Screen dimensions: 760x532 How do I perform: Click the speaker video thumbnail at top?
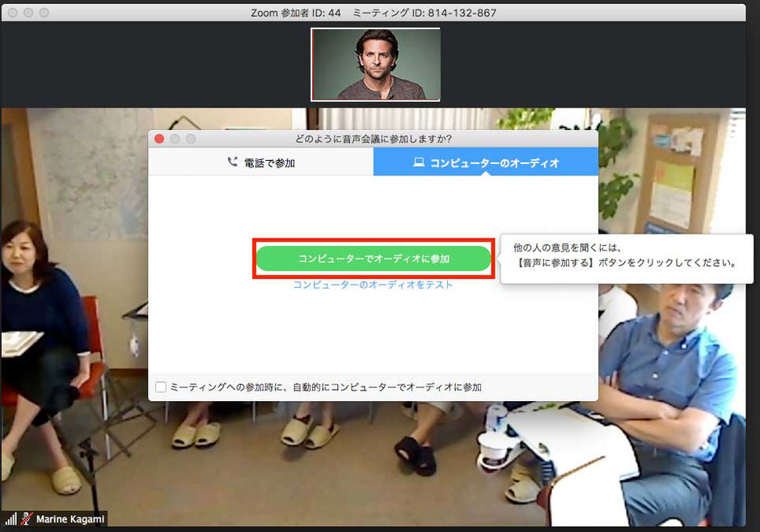pos(376,65)
